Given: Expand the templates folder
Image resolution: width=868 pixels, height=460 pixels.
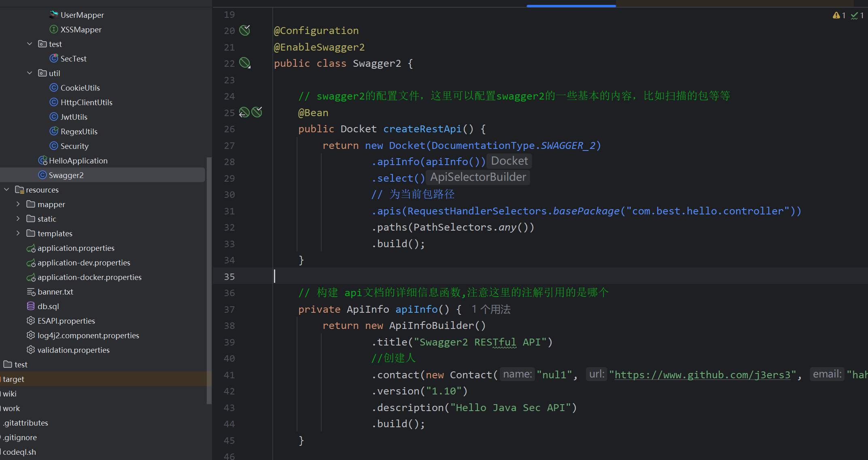Looking at the screenshot, I should (x=18, y=233).
